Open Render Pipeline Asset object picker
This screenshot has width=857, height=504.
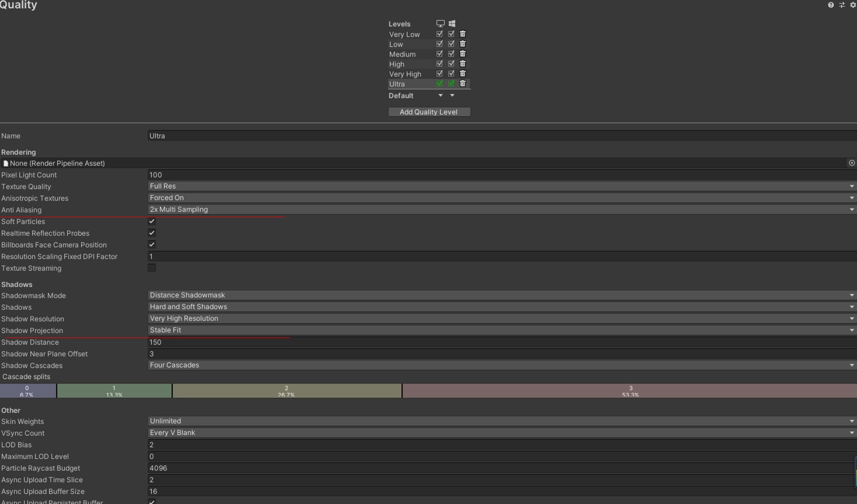click(852, 163)
